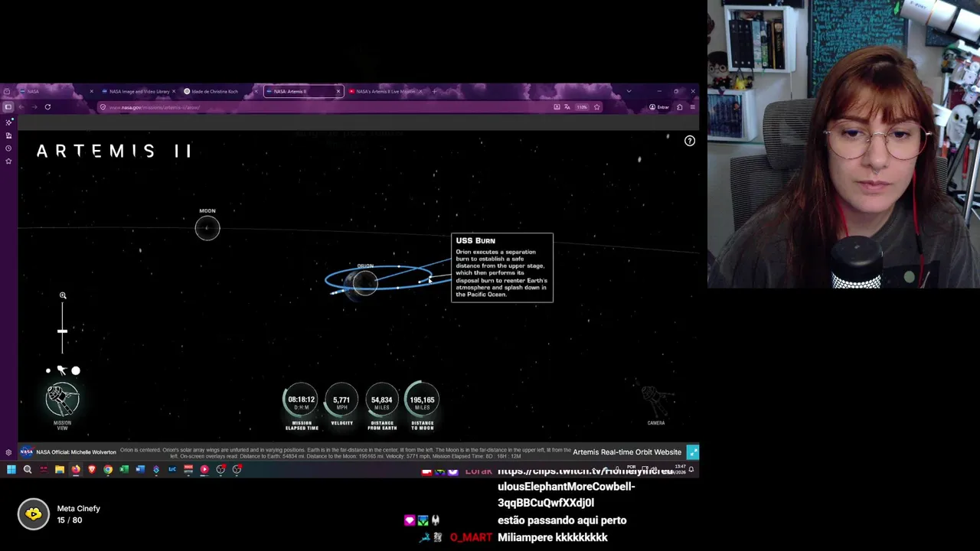This screenshot has width=980, height=551.
Task: Click the USS Burn info tooltip
Action: 502,267
